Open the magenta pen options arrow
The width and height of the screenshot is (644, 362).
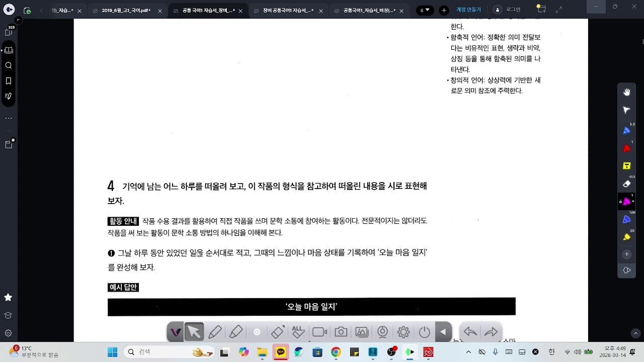633,202
